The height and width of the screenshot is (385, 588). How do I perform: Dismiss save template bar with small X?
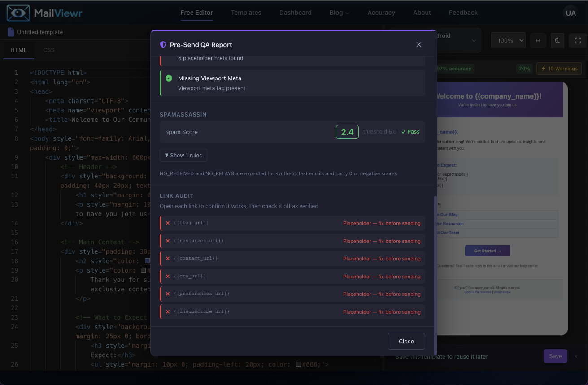pyautogui.click(x=576, y=356)
